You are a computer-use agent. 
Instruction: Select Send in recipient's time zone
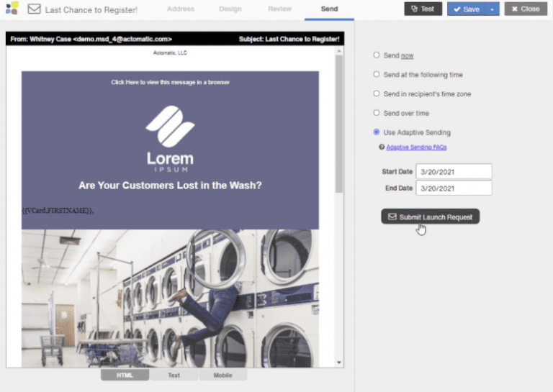377,94
